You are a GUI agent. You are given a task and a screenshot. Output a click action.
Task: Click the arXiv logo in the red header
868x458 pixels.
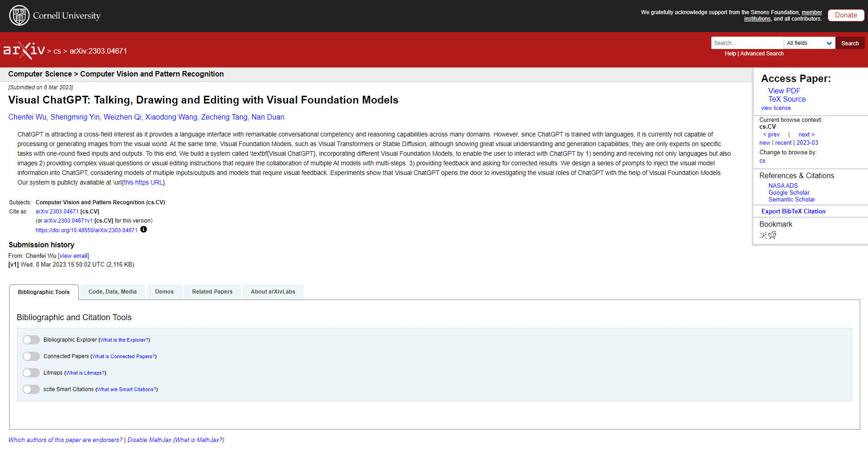coord(24,50)
